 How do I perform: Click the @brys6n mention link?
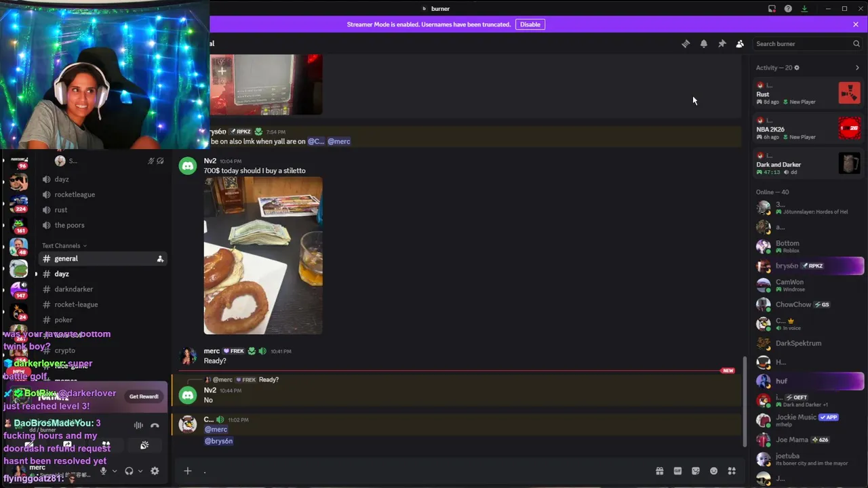coord(218,441)
